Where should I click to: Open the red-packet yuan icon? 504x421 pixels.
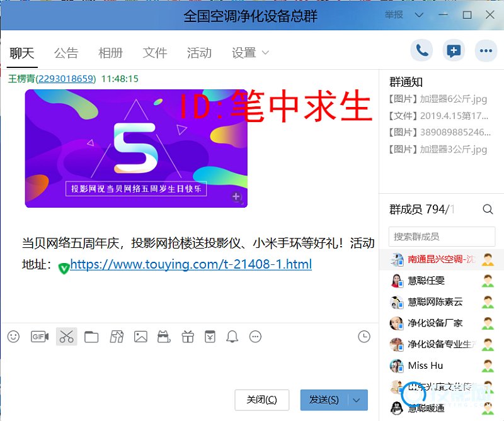[x=210, y=337]
